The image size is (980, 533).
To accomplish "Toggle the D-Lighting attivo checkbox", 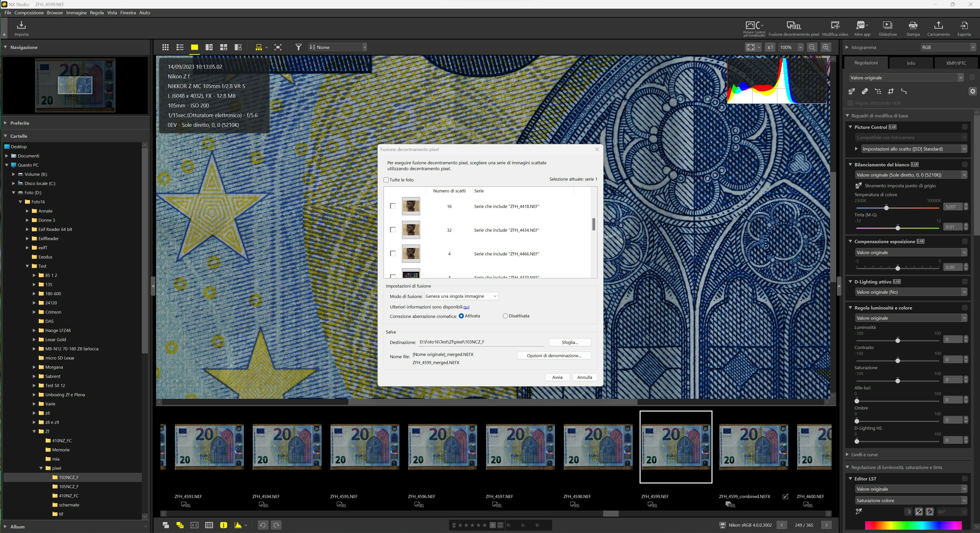I will pyautogui.click(x=964, y=282).
